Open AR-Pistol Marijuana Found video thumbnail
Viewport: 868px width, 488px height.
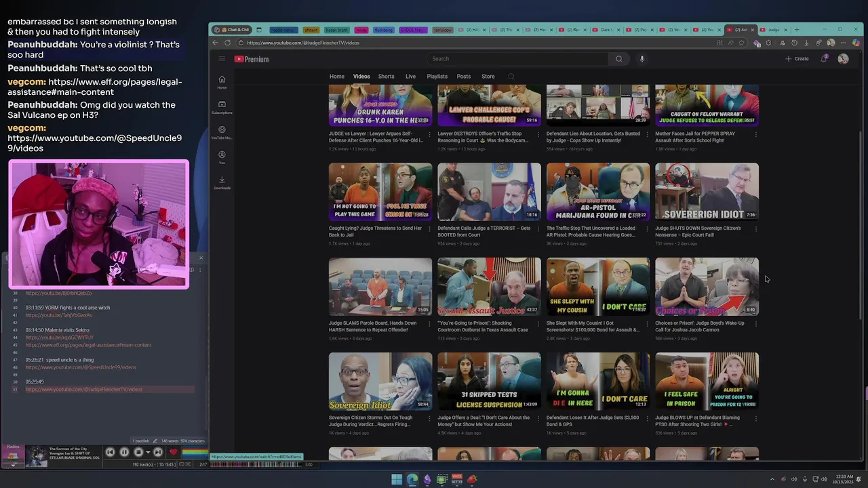point(598,192)
